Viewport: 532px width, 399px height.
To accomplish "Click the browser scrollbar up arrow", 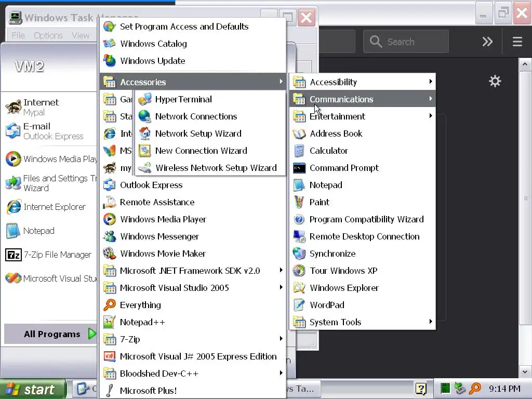I will pos(525,64).
